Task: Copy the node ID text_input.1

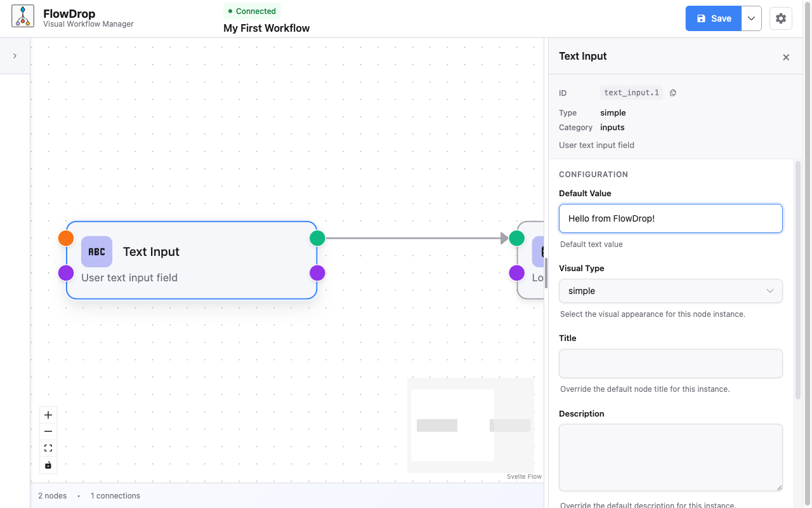Action: (672, 92)
